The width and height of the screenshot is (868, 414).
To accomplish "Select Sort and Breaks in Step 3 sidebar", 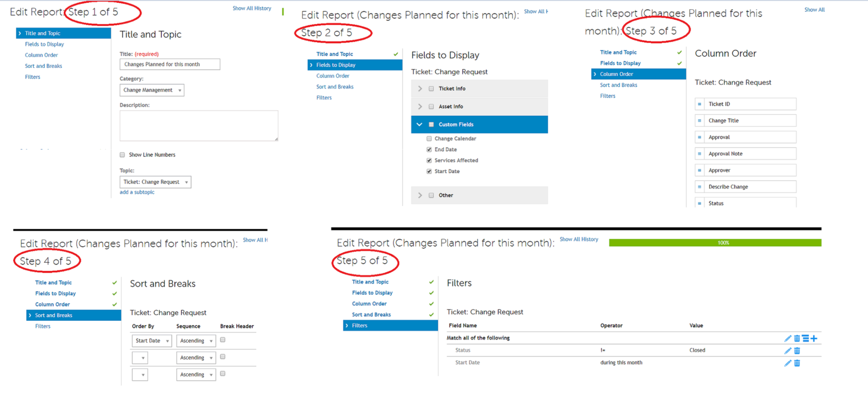I will click(618, 85).
